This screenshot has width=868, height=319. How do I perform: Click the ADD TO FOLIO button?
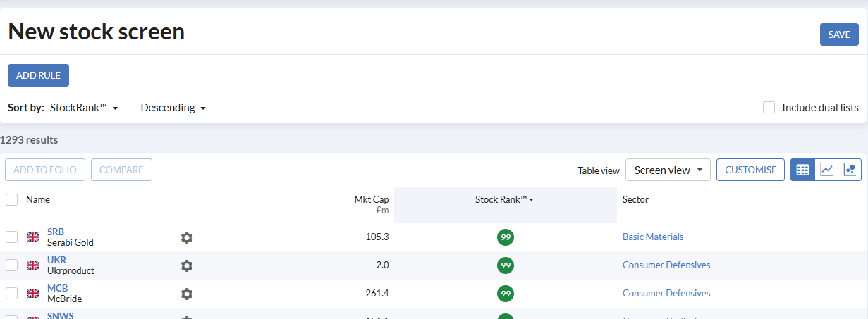[x=45, y=170]
